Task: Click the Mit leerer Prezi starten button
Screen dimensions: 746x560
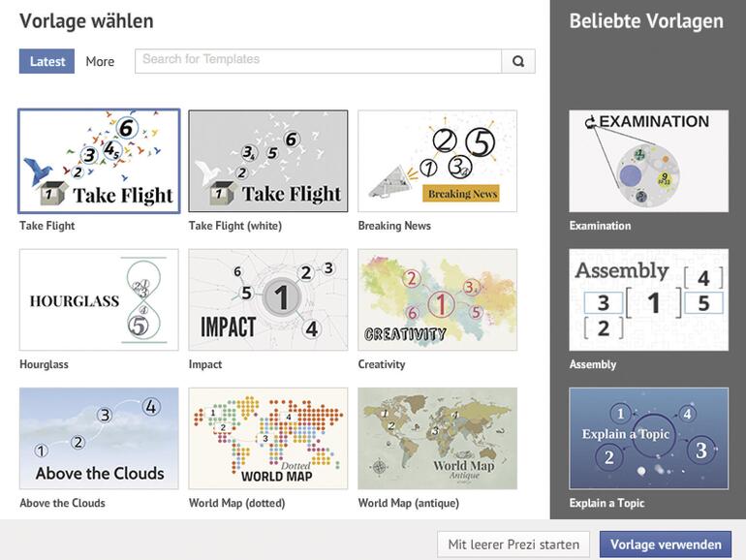Action: tap(513, 544)
